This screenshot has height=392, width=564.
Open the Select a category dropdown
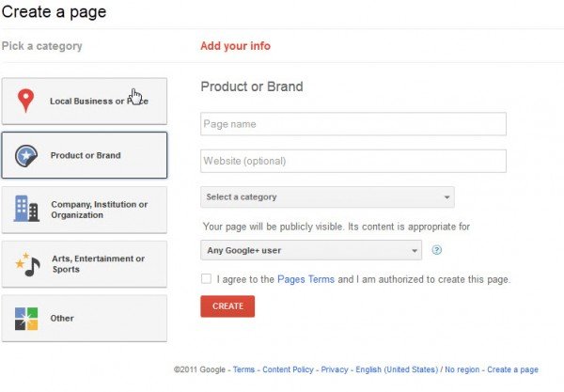(x=327, y=197)
